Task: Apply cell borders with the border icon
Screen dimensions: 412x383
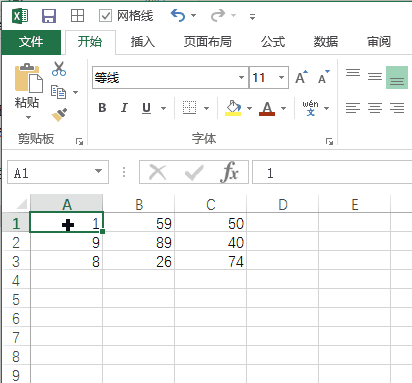Action: pos(189,108)
